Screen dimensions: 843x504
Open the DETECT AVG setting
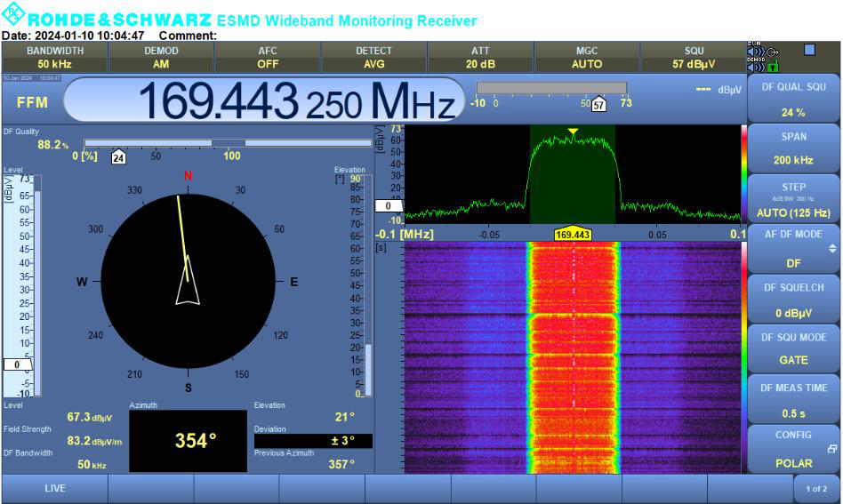coord(374,57)
